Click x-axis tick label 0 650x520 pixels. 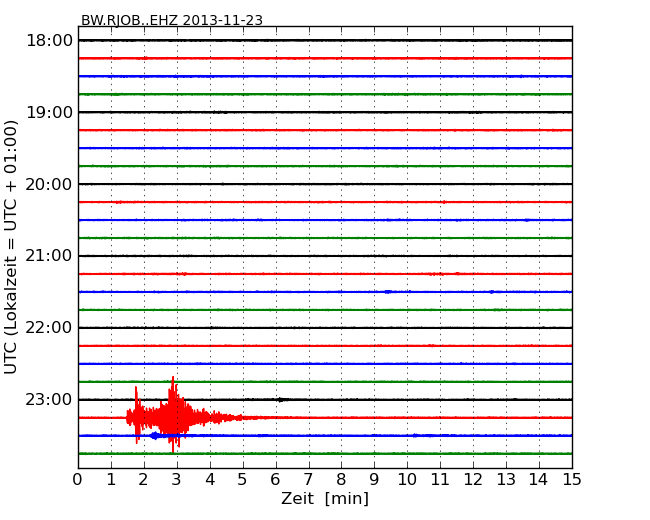78,480
